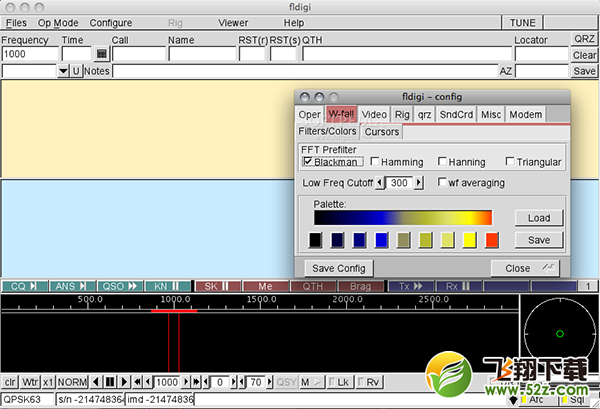Toggle the Wtr waterfall mode button
The image size is (600, 409).
(x=30, y=382)
